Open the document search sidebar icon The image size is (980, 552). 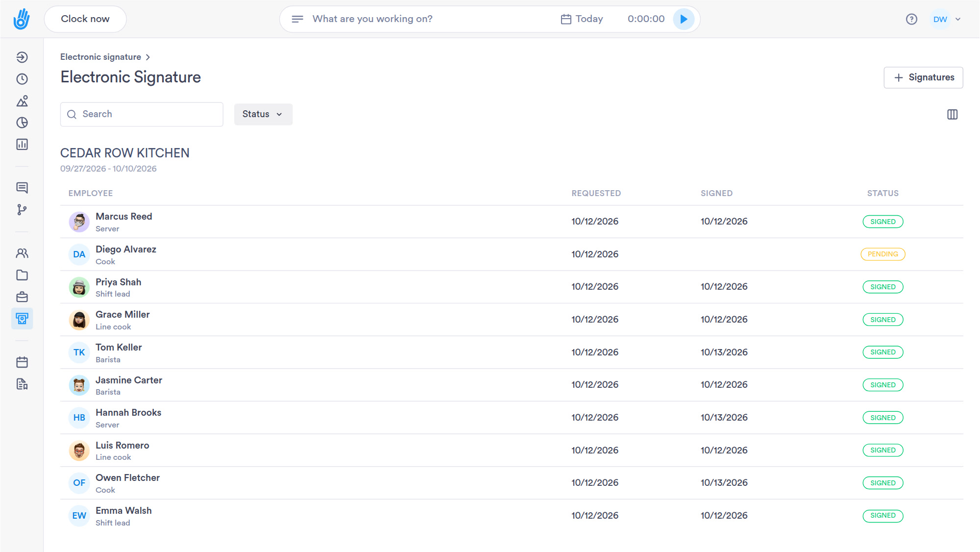[x=22, y=384]
